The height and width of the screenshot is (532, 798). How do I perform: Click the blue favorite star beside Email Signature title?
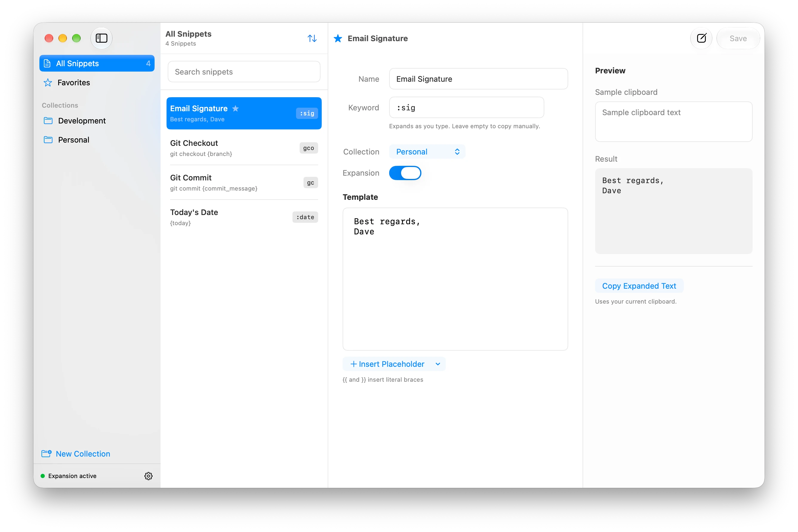pos(338,38)
